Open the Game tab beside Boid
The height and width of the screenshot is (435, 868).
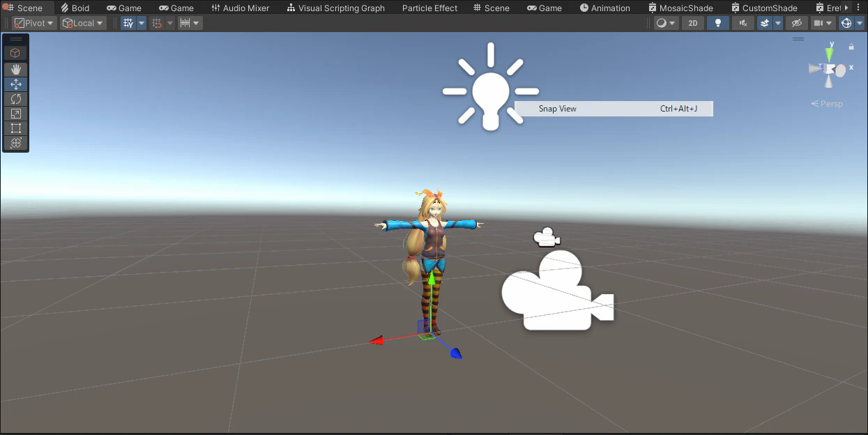pyautogui.click(x=124, y=8)
